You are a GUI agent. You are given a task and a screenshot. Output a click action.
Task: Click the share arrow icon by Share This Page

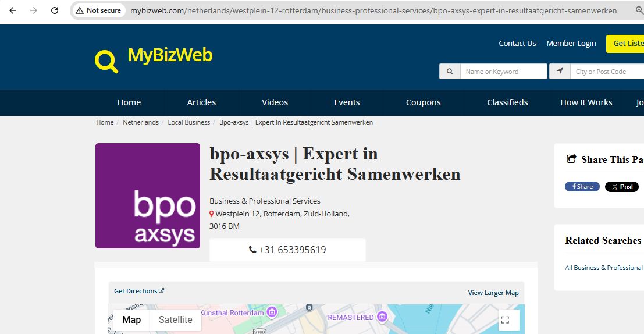[x=571, y=159]
